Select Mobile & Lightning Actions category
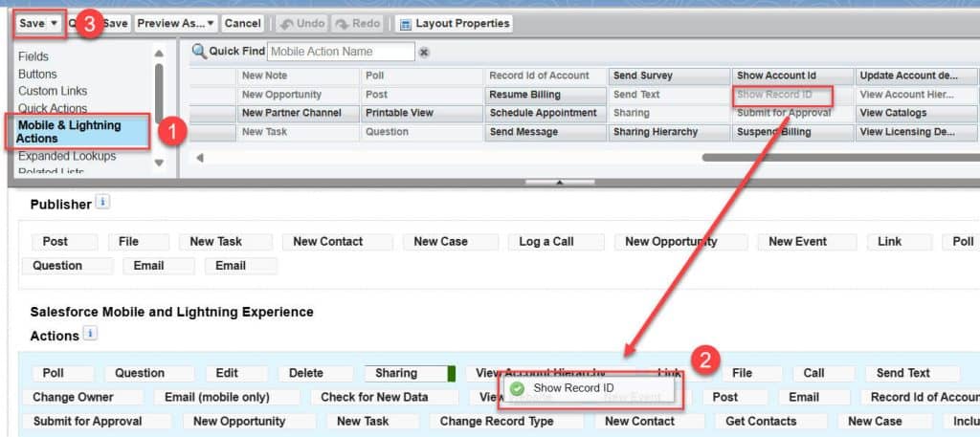980x437 pixels. (78, 131)
